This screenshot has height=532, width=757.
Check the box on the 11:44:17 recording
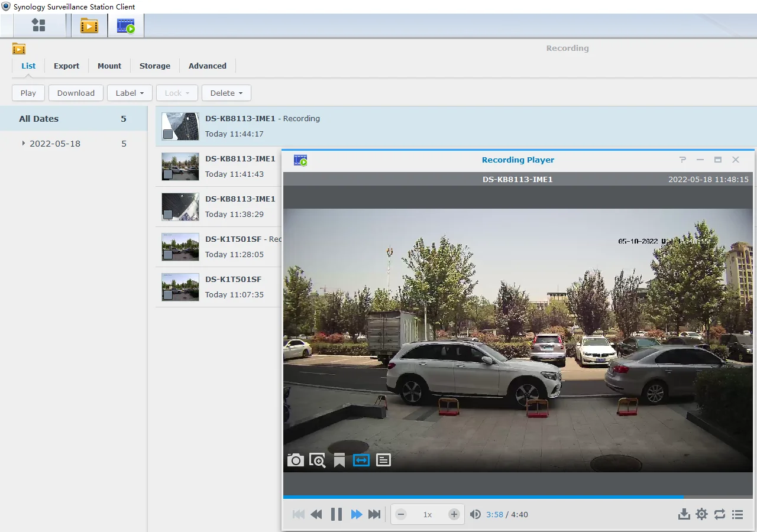[168, 135]
